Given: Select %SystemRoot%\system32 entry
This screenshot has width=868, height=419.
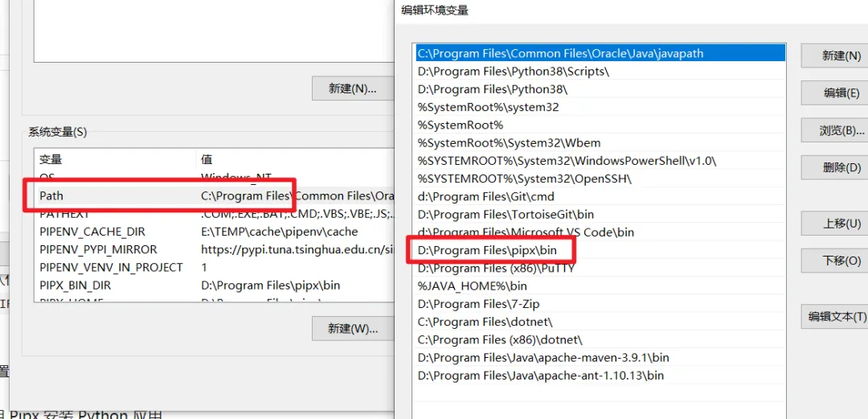Looking at the screenshot, I should (x=600, y=107).
